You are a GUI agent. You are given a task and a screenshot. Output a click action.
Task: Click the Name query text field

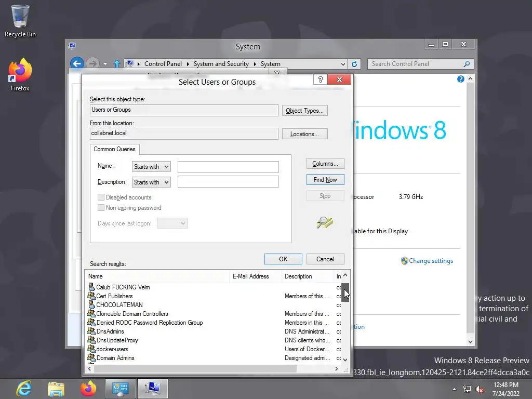tap(228, 167)
